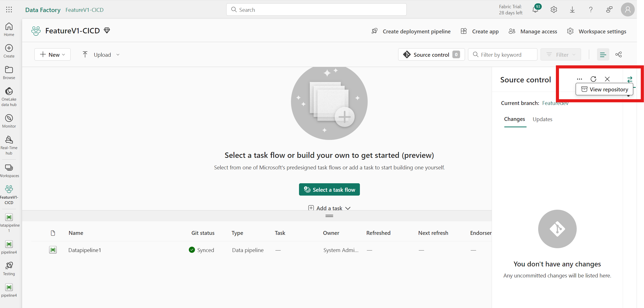Image resolution: width=644 pixels, height=308 pixels.
Task: Click the Data pipeline type cell
Action: coord(248,250)
